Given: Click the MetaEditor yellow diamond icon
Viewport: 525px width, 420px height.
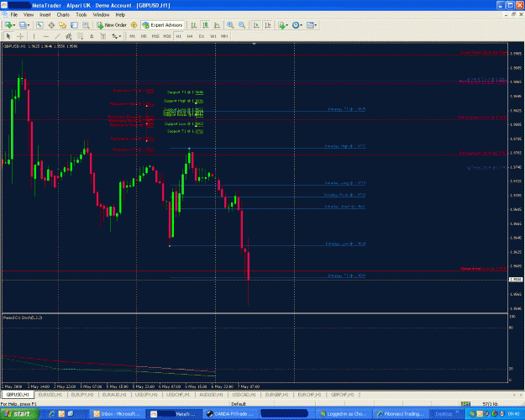Looking at the screenshot, I should pyautogui.click(x=134, y=25).
